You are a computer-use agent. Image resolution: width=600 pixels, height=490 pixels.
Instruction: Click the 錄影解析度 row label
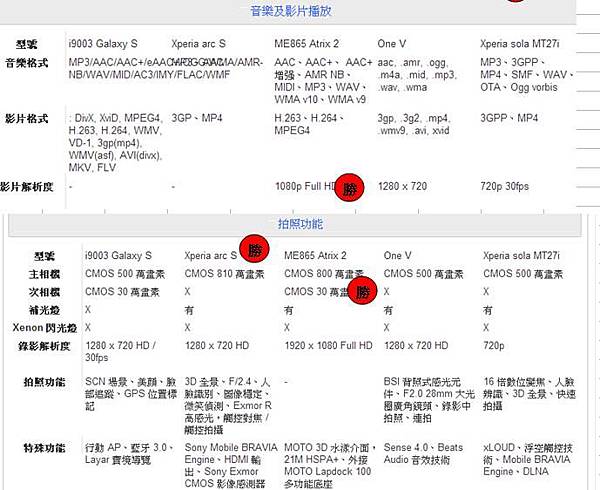[x=44, y=346]
